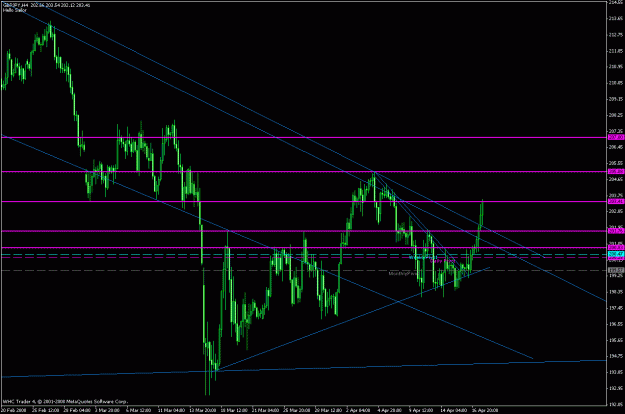Click the 211.85 price scale value
The image size is (625, 414).
coord(616,51)
